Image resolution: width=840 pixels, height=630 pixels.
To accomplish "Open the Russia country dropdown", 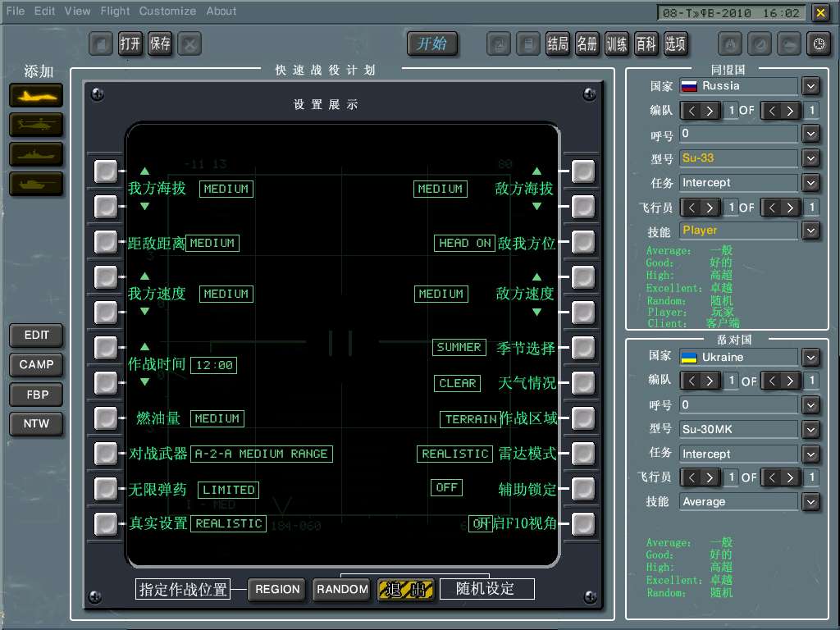I will (x=810, y=85).
